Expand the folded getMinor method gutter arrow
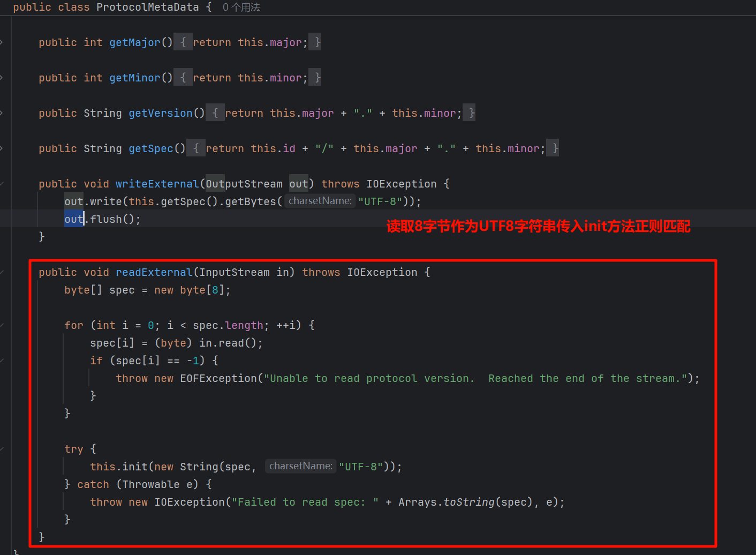 point(2,78)
